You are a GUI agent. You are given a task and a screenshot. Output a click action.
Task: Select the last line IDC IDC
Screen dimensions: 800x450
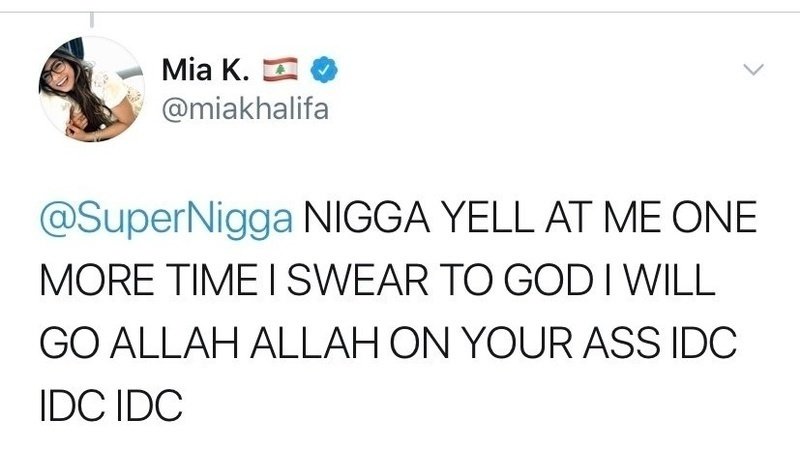click(111, 405)
